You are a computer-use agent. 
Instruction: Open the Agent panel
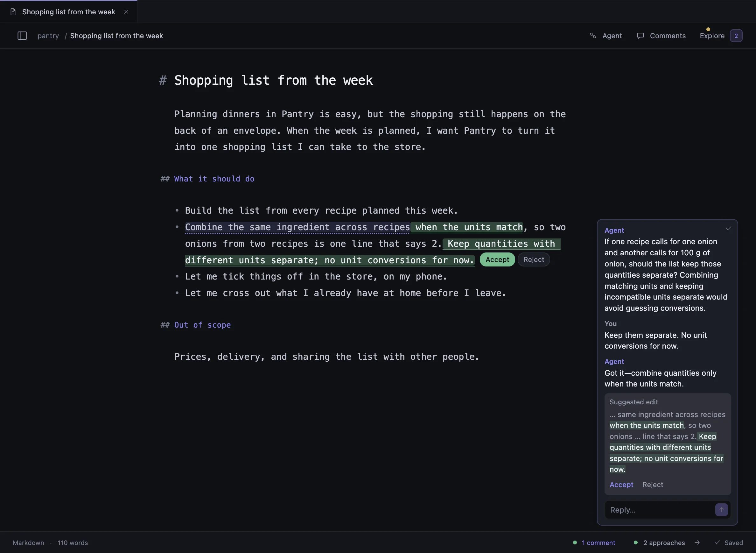(x=605, y=36)
